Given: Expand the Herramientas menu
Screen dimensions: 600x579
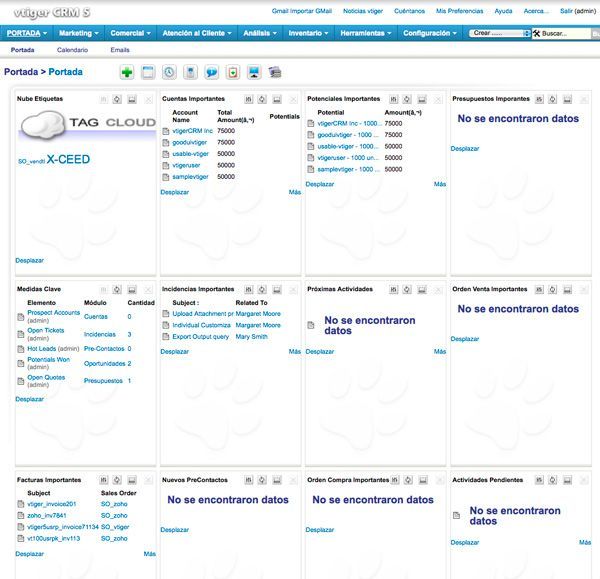Looking at the screenshot, I should 366,33.
